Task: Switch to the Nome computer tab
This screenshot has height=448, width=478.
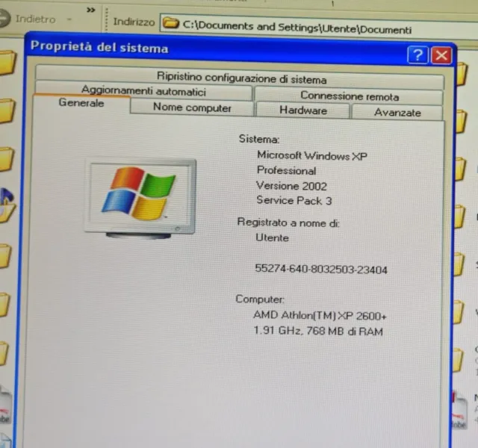Action: click(192, 108)
